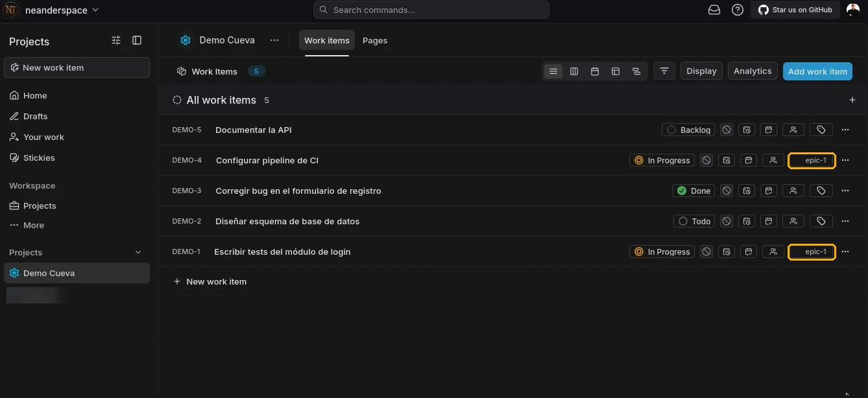Image resolution: width=868 pixels, height=398 pixels.
Task: Set start date for DEMO-5
Action: pos(747,130)
